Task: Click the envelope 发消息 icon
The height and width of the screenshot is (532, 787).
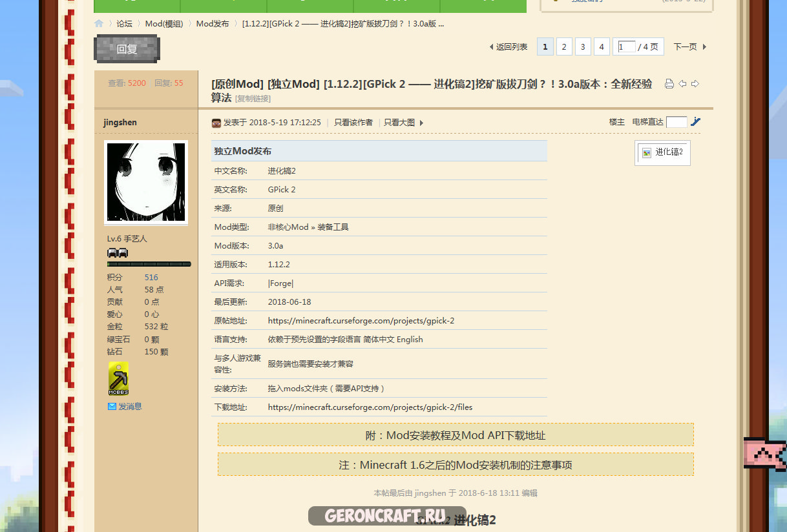Action: [x=112, y=406]
